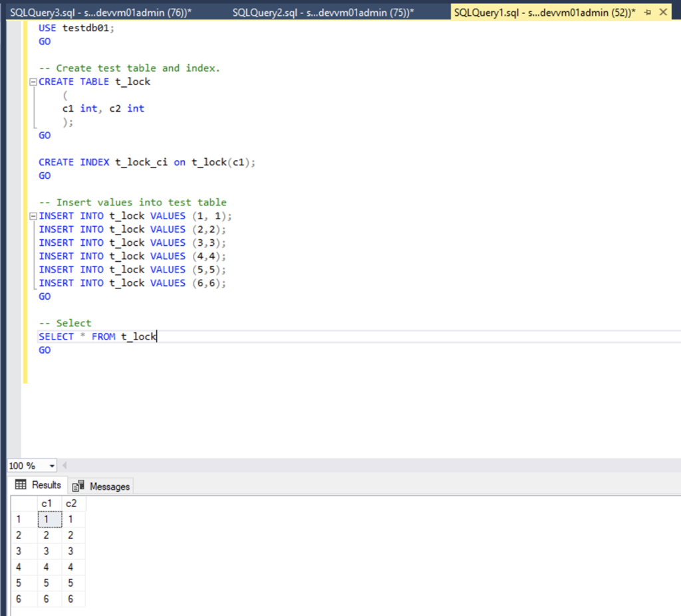
Task: Select the c1 column header
Action: coord(47,503)
